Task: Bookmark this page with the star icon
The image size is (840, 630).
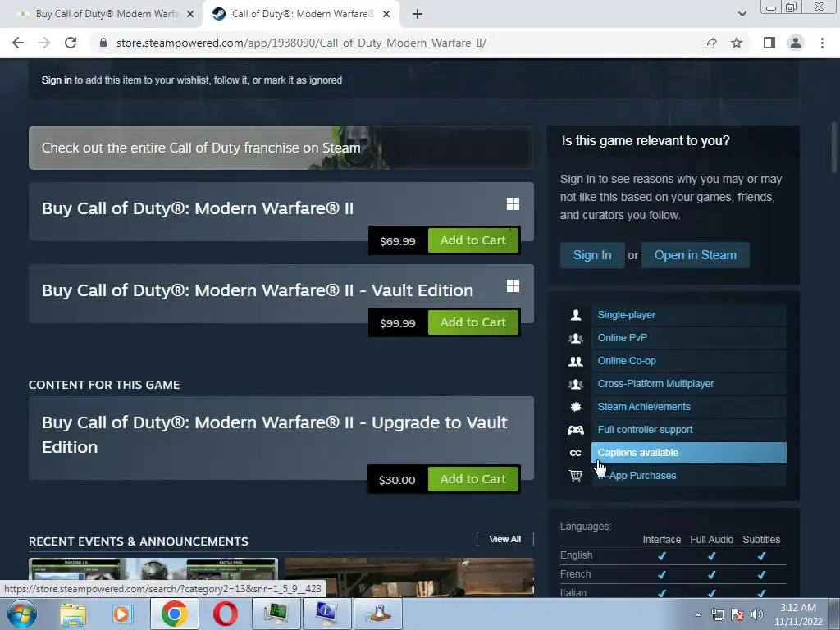Action: 737,43
